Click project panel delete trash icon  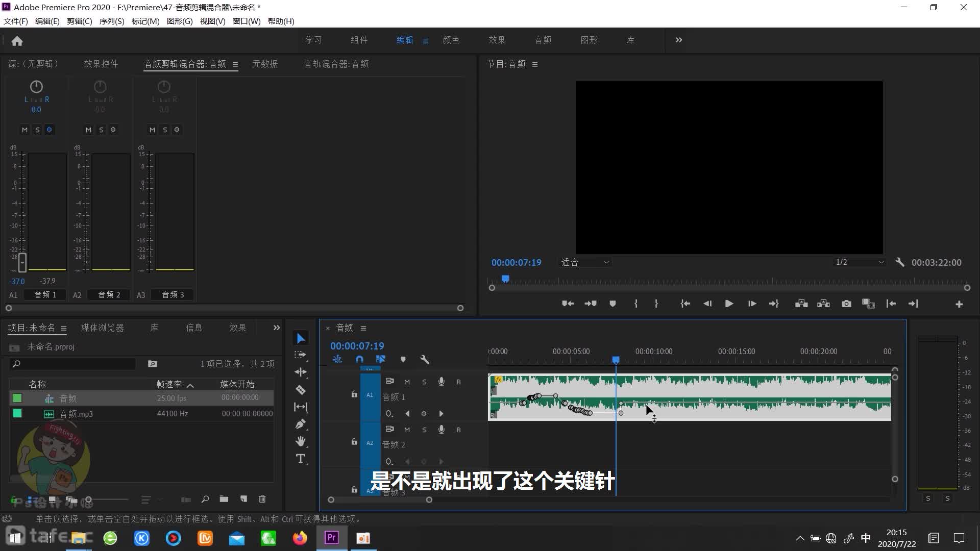(262, 499)
